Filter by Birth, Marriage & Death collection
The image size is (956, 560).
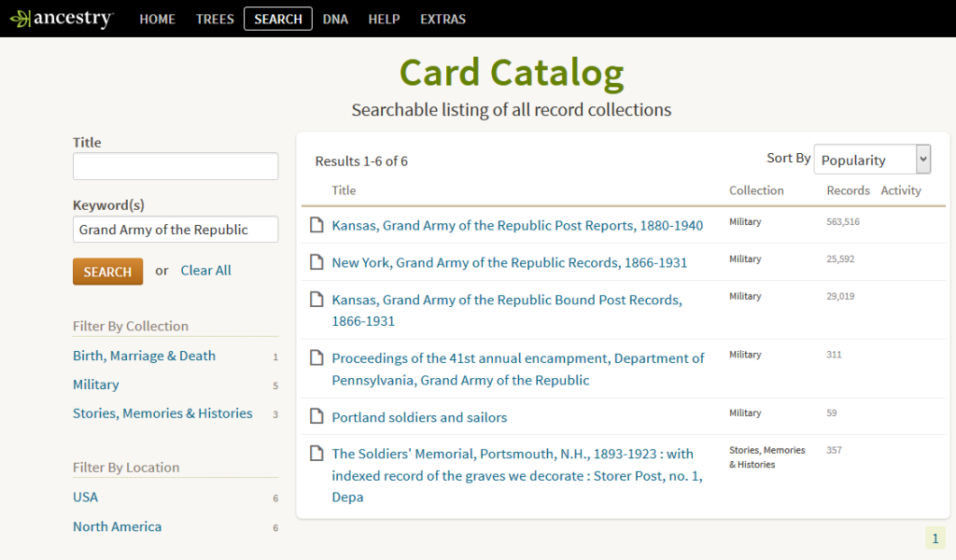point(144,356)
